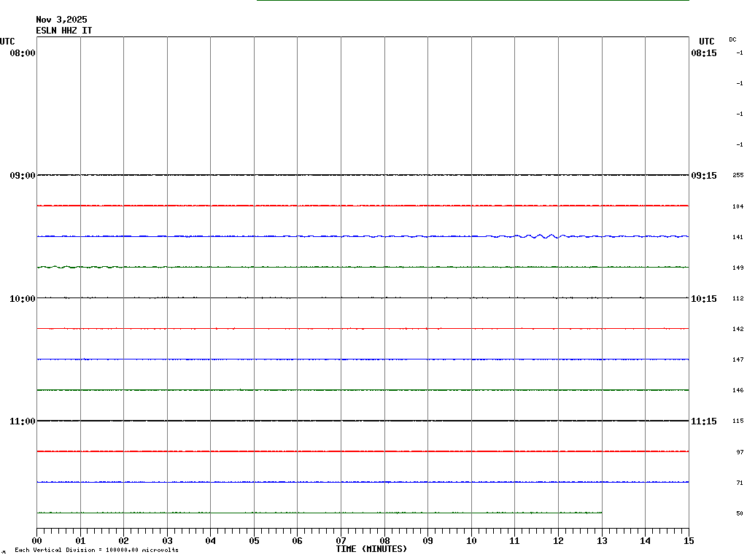
Task: Select the 05 minute tick label
Action: [x=254, y=541]
